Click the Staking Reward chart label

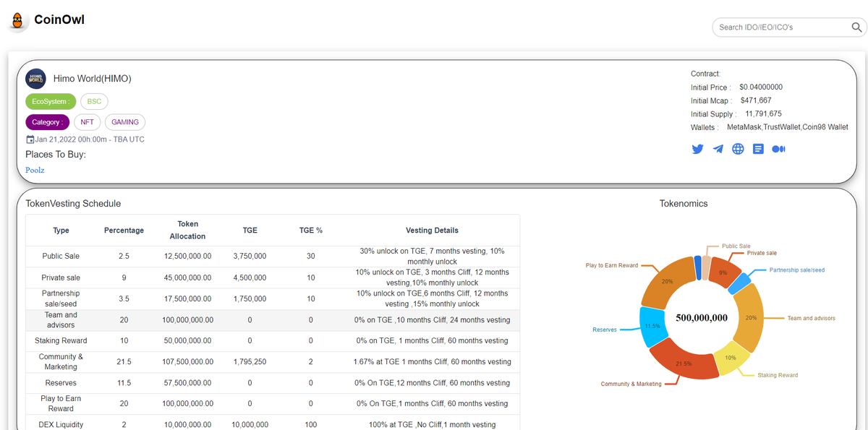(778, 375)
